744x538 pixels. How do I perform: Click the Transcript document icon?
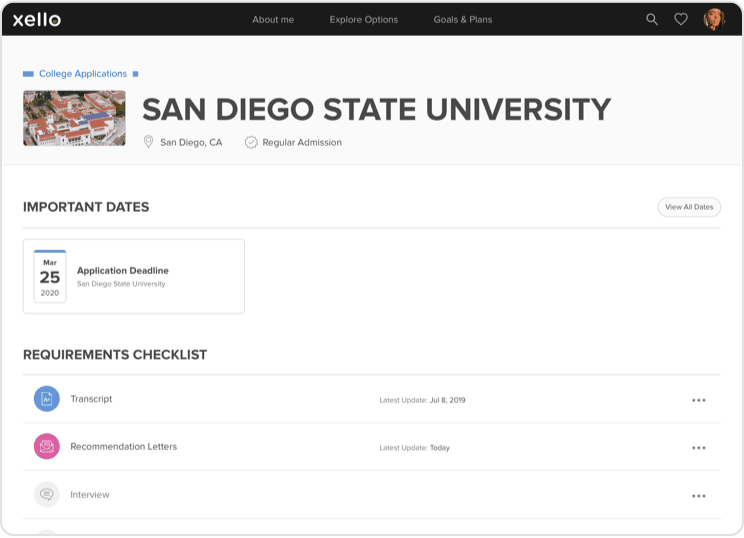[46, 399]
